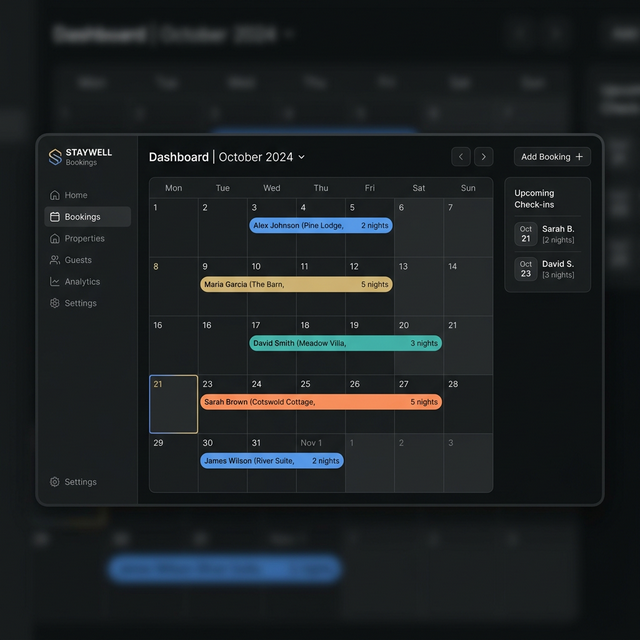Click the Guests people icon
Screen dimensions: 640x640
pos(55,260)
